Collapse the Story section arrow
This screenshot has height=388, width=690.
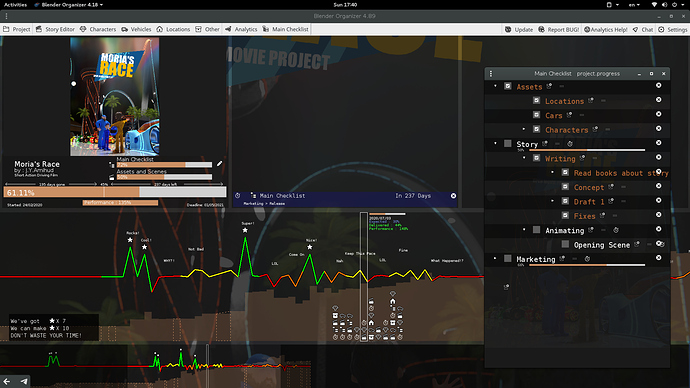click(x=495, y=143)
